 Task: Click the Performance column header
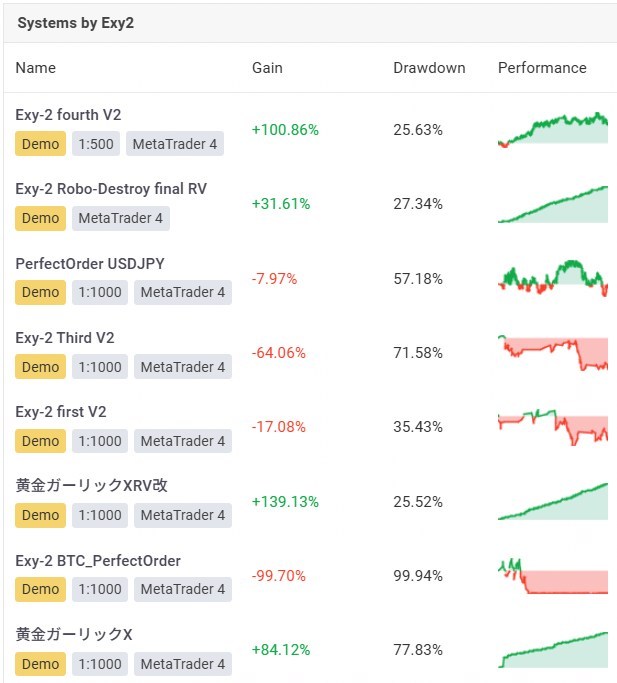(542, 68)
